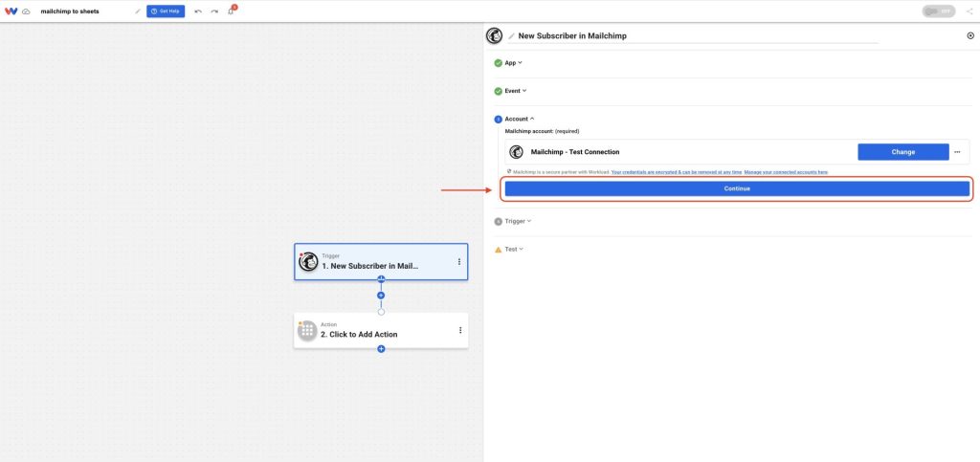Open notifications bell
The height and width of the screenshot is (462, 980).
click(231, 11)
